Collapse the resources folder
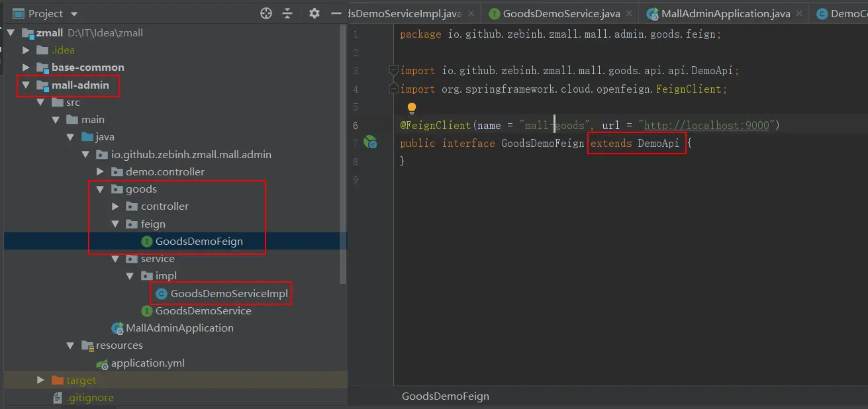Image resolution: width=868 pixels, height=409 pixels. tap(70, 345)
